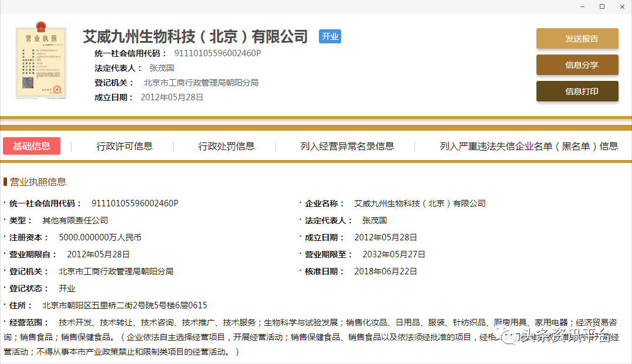Image resolution: width=632 pixels, height=364 pixels.
Task: Click the 住所 address text line
Action: (124, 305)
